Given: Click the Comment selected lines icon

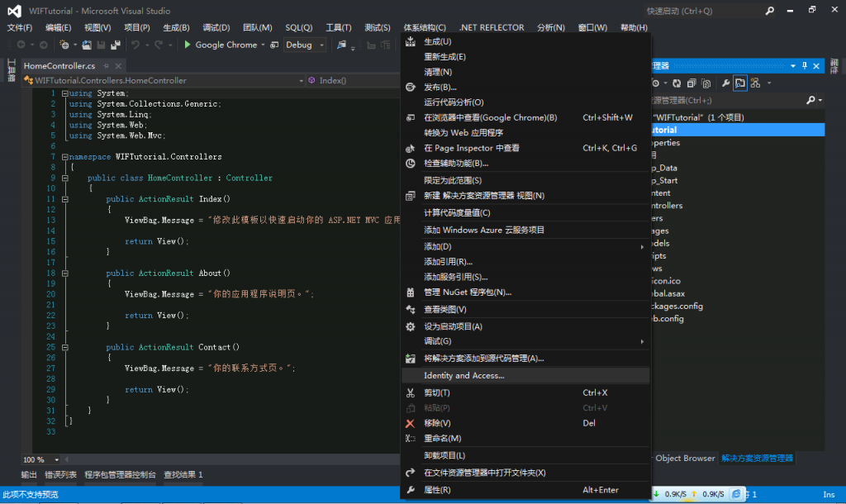Looking at the screenshot, I should pyautogui.click(x=371, y=45).
